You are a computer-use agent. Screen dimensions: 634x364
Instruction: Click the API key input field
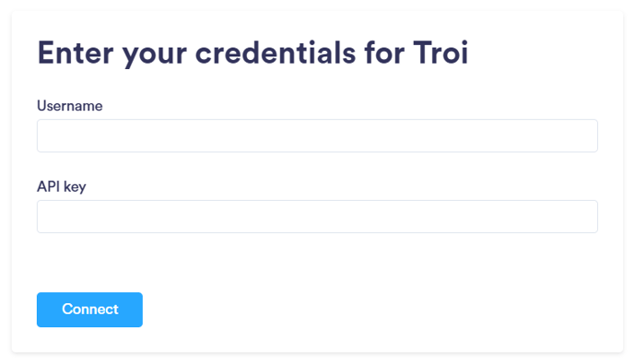tap(317, 217)
